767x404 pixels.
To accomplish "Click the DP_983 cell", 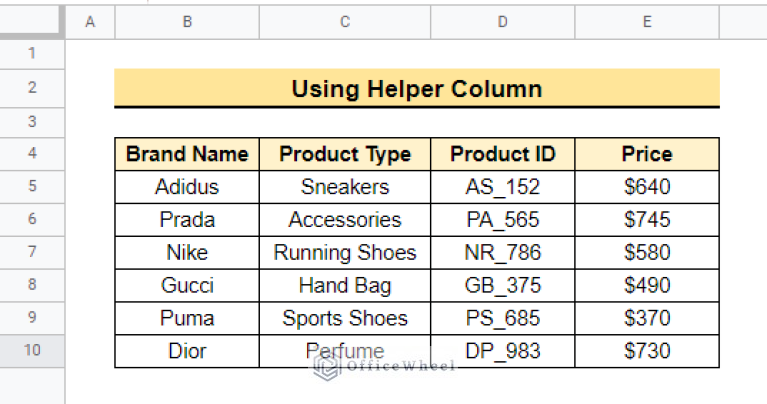I will coord(502,351).
